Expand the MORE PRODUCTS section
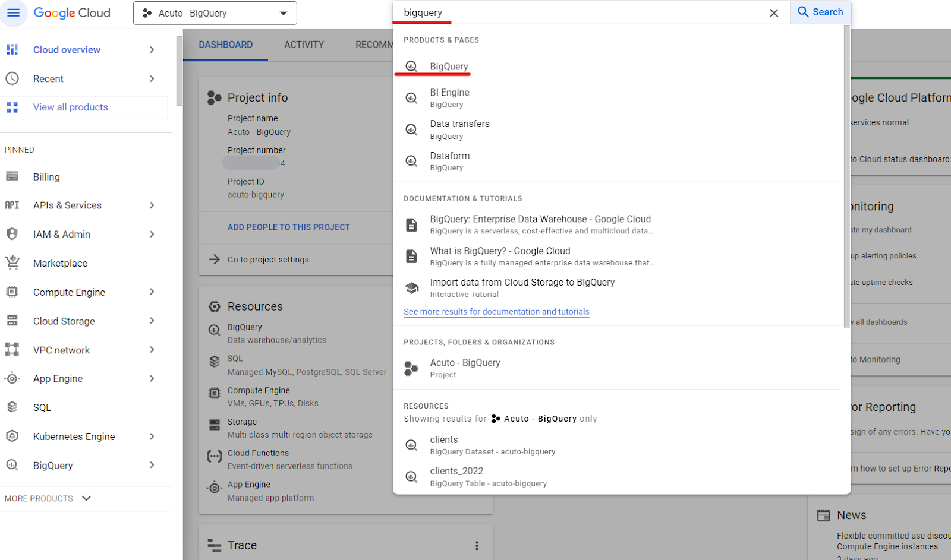Viewport: 951px width, 560px height. [48, 498]
